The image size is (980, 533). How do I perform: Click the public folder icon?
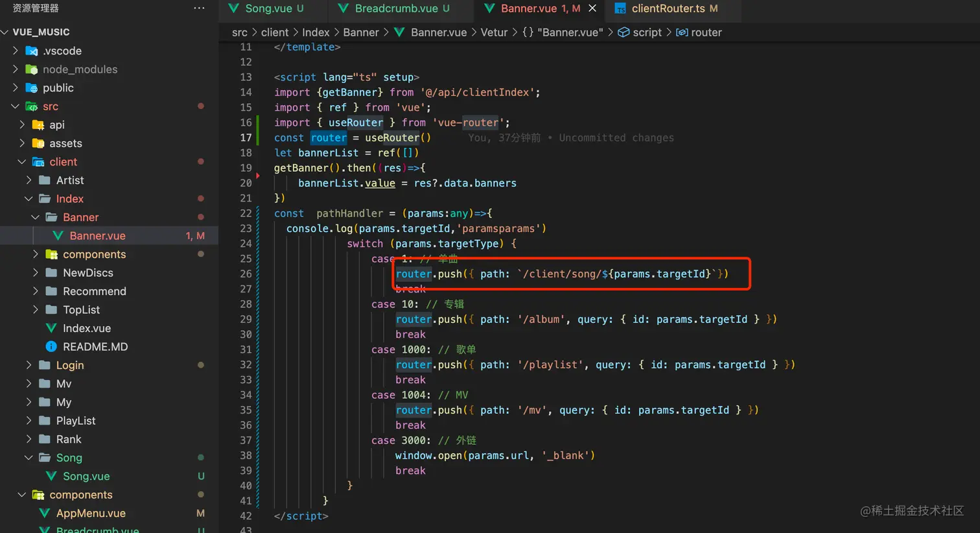pyautogui.click(x=31, y=88)
